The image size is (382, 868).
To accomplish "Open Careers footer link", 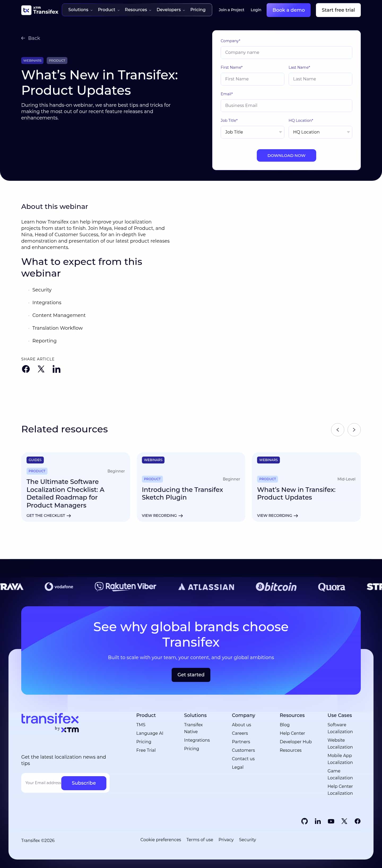I will (x=240, y=733).
